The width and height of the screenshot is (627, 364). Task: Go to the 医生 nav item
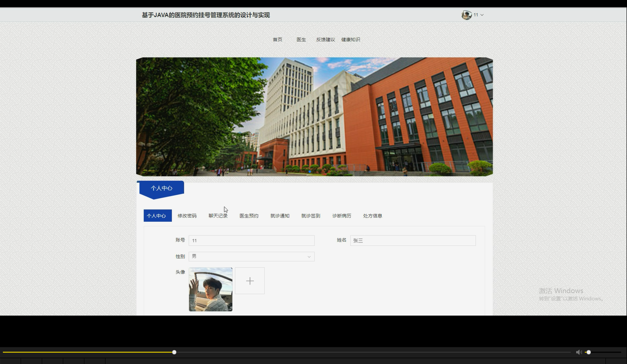click(x=301, y=40)
